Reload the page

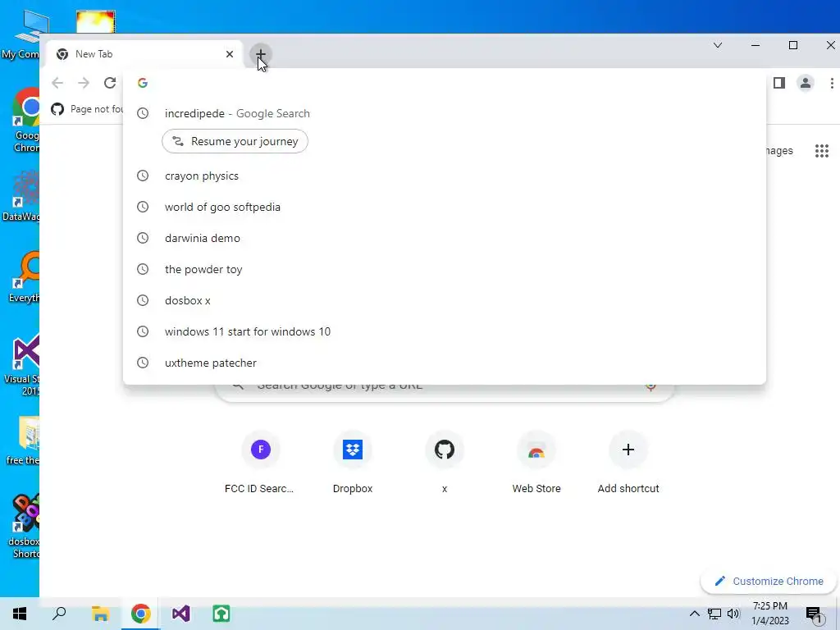point(110,83)
